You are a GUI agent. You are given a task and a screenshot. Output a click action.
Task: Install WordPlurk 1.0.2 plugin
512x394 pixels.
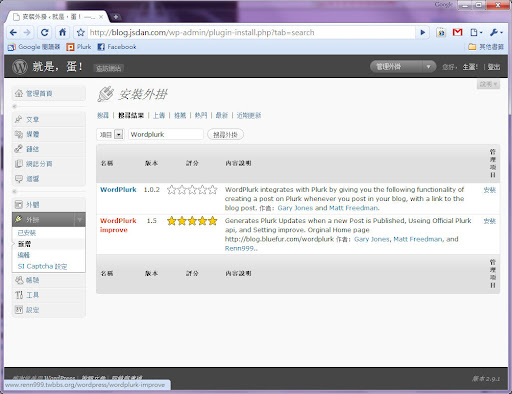[x=490, y=190]
